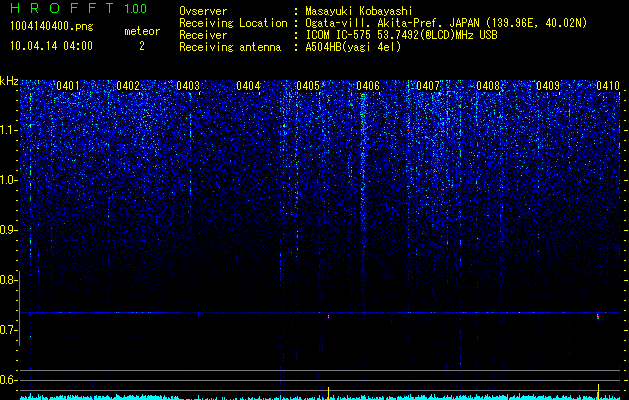Viewport: 629px width, 400px height.
Task: Click the 0404 time marker
Action: (x=248, y=86)
